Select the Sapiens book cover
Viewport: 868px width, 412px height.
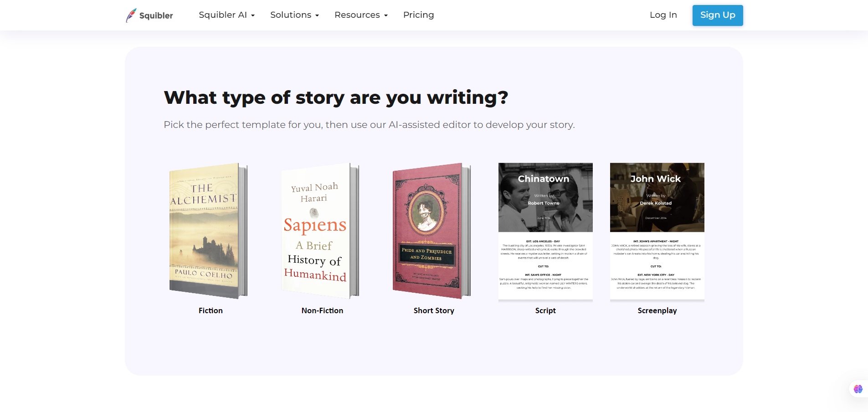tap(320, 231)
